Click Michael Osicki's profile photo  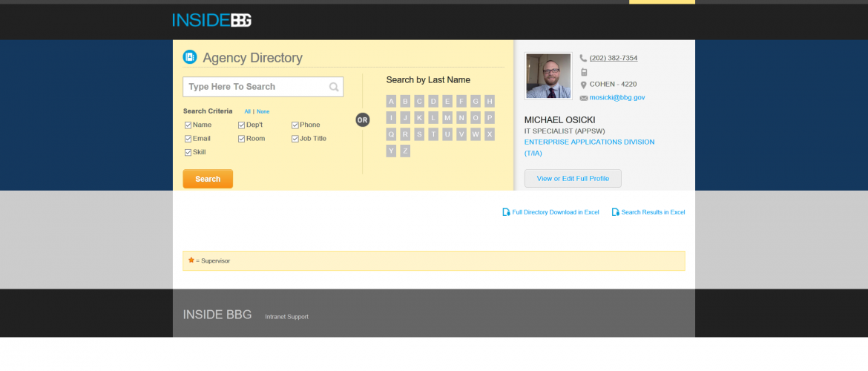[x=548, y=76]
